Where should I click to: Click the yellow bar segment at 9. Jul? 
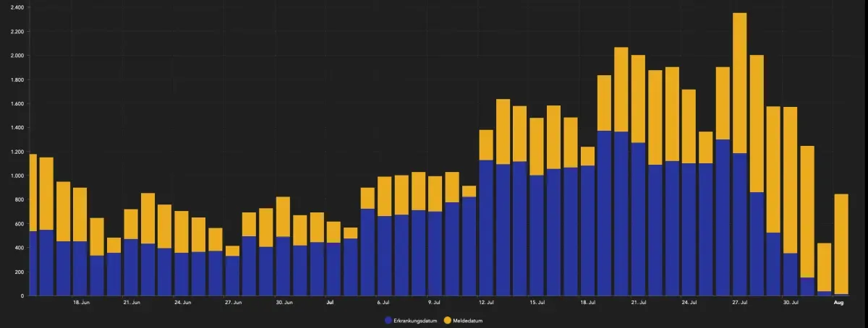435,194
